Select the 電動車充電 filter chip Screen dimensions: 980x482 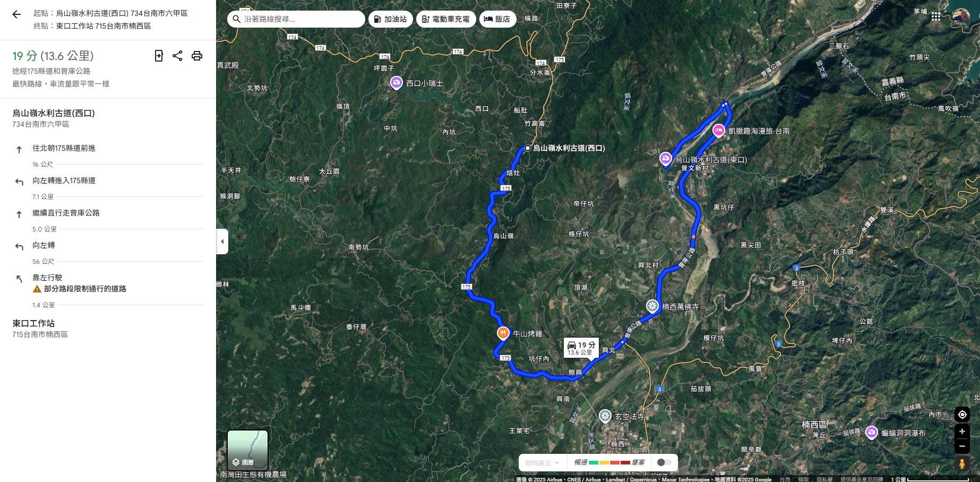coord(446,19)
